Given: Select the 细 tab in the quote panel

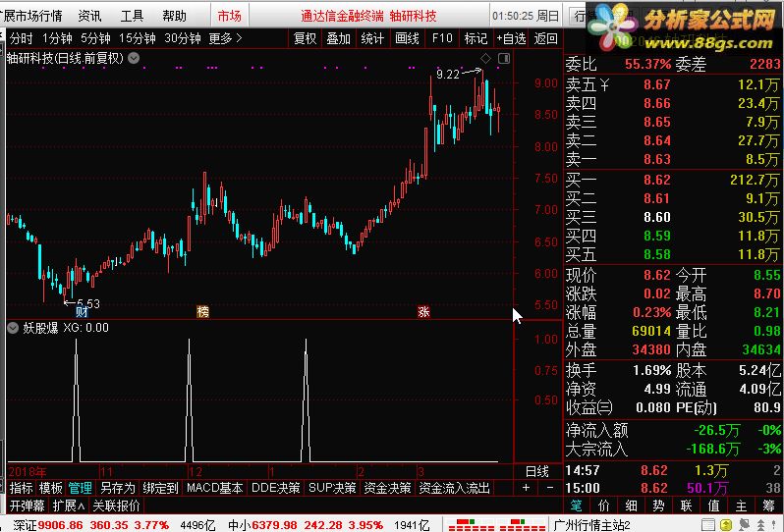Looking at the screenshot, I should tap(632, 505).
